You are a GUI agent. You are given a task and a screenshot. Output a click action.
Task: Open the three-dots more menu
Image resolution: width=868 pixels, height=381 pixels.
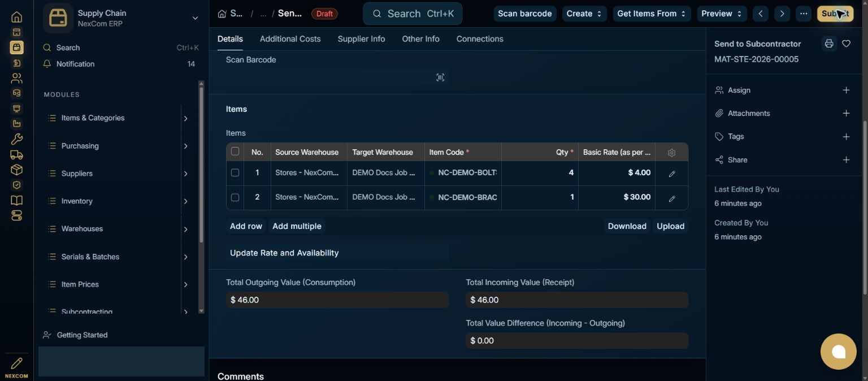click(x=804, y=14)
